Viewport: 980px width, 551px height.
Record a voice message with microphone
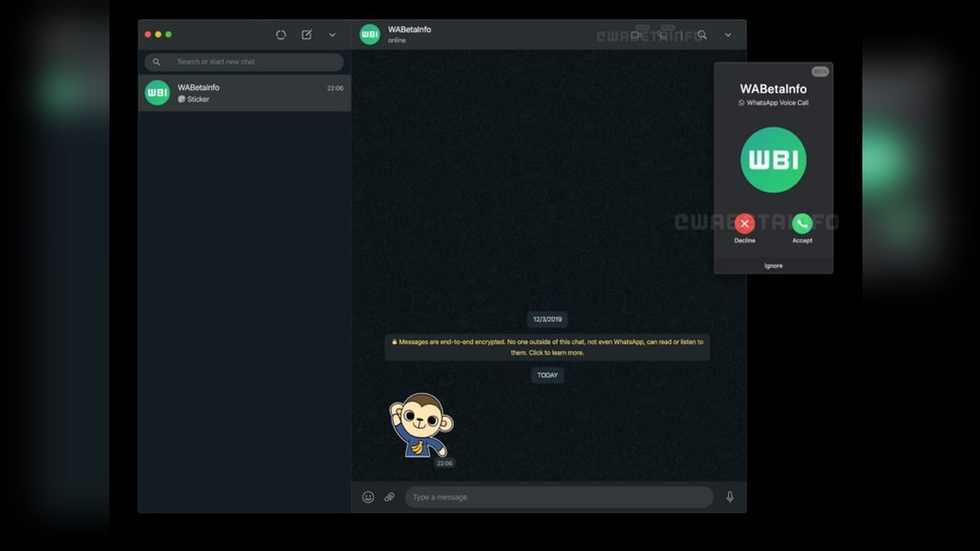(730, 497)
